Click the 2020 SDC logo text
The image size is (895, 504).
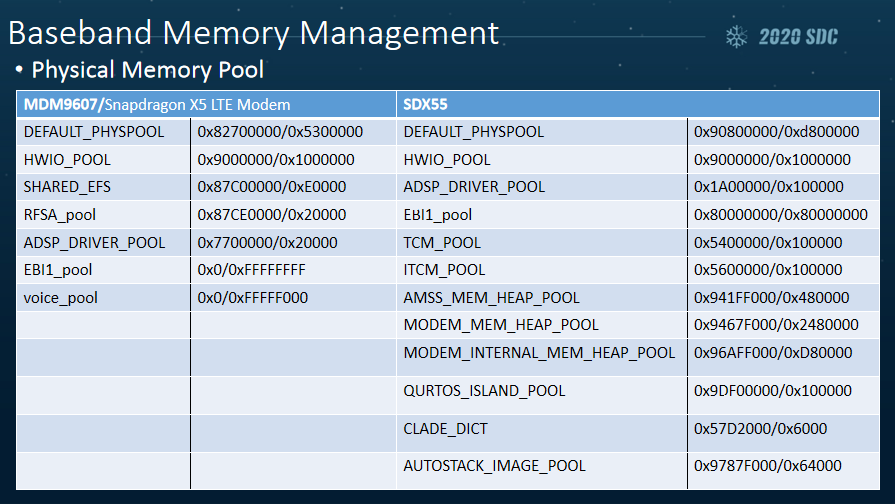click(x=798, y=38)
